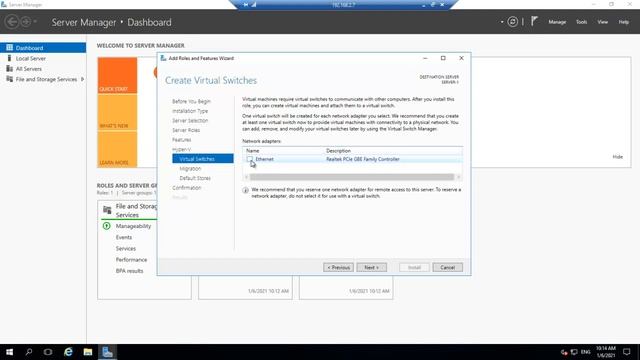
Task: Click the Server Manager forward navigation arrow
Action: point(26,22)
